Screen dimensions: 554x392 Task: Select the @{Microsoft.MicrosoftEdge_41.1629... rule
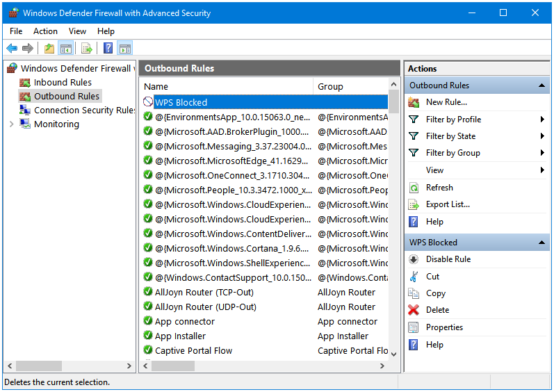tap(265, 161)
